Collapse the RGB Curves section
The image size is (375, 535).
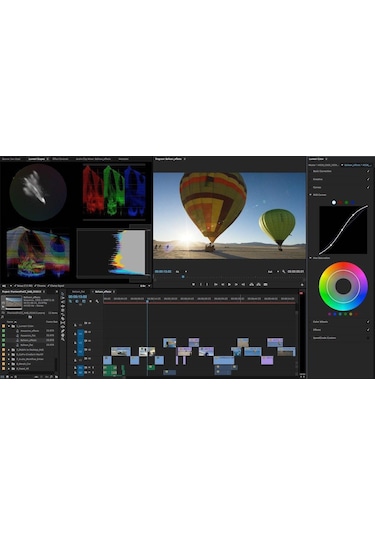[311, 195]
